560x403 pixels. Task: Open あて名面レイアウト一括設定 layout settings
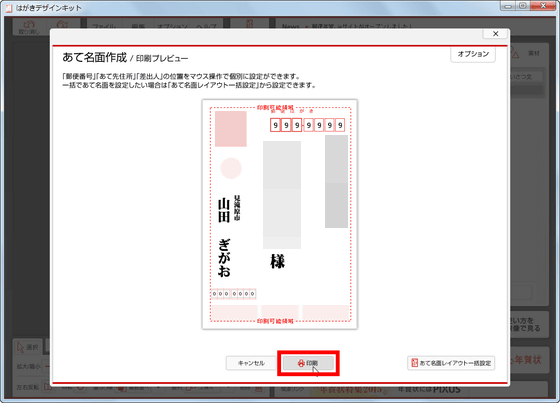click(451, 363)
